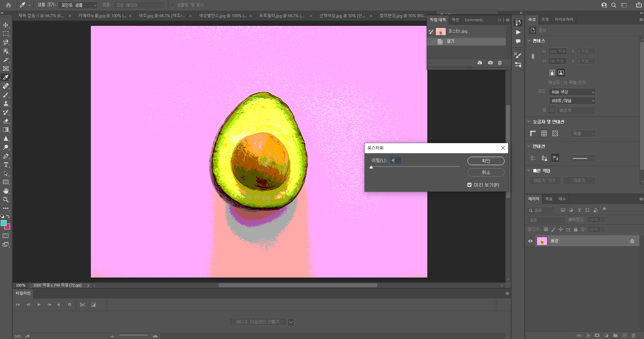Switch to the Comments tab
The image size is (644, 339).
tap(474, 20)
